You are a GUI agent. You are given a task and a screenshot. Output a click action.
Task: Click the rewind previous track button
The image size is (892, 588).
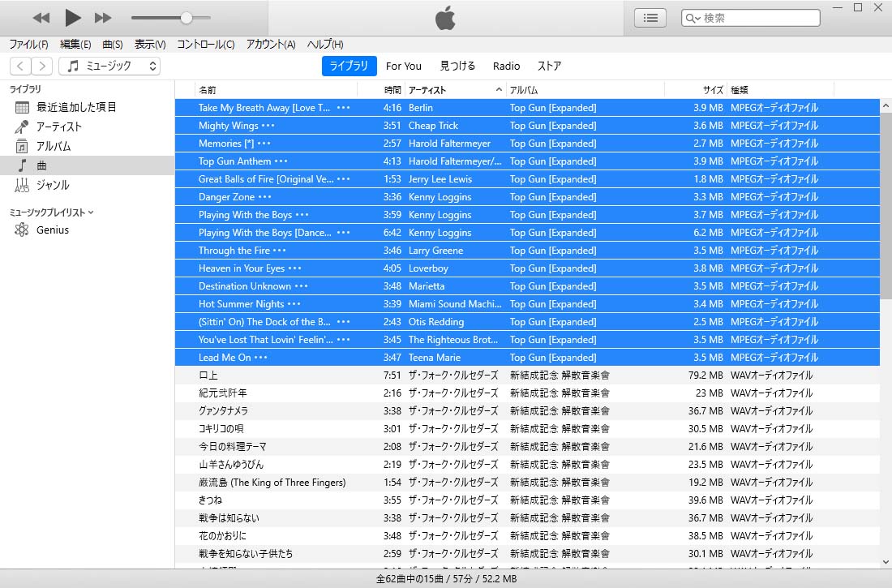pos(41,18)
